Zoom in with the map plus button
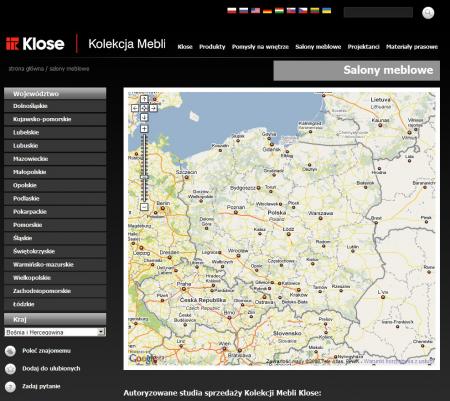Image resolution: width=450 pixels, height=401 pixels. tap(144, 129)
